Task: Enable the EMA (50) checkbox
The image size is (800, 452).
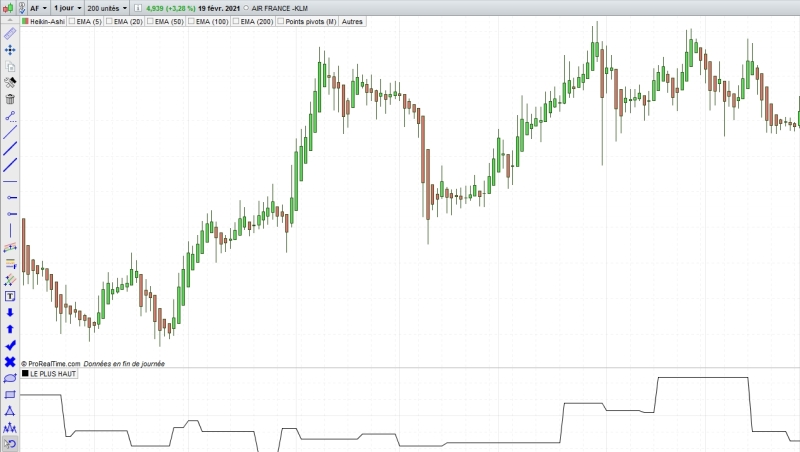Action: (x=150, y=21)
